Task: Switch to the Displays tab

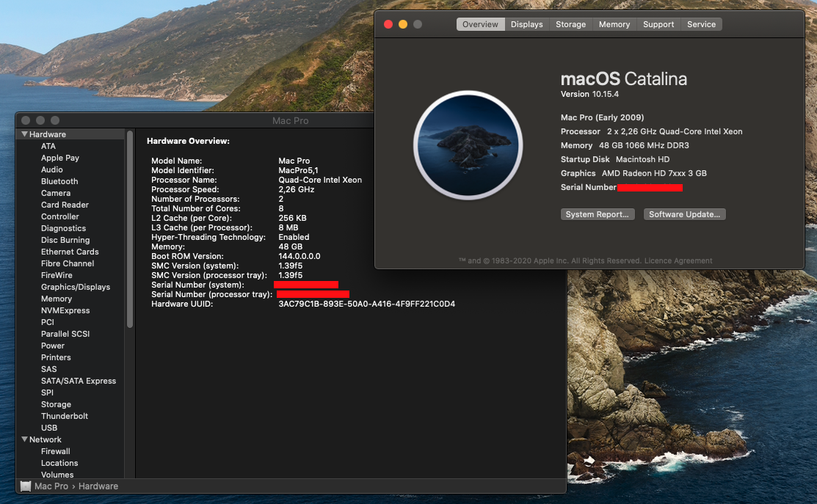Action: (x=526, y=24)
